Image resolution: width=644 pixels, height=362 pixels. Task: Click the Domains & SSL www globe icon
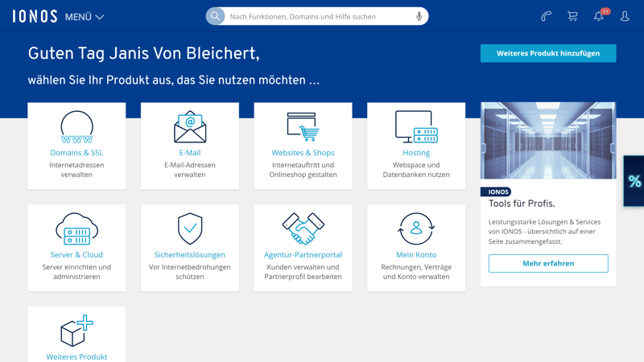coord(76,127)
